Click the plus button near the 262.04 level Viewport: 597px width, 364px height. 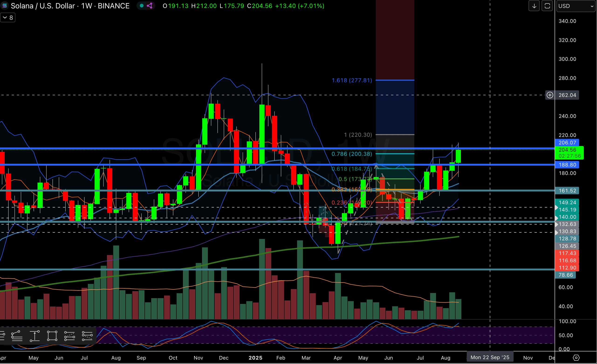[550, 95]
